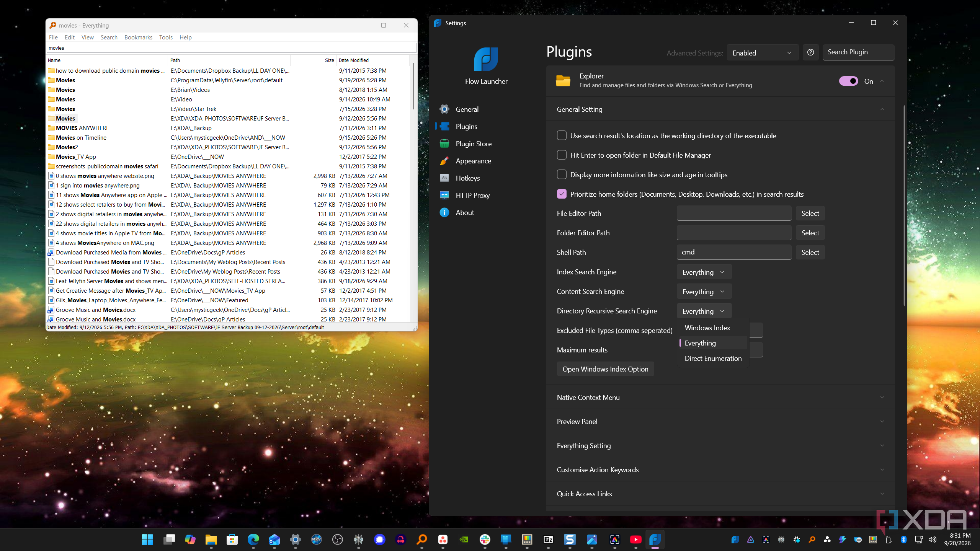Expand Customise Action Keywords section

point(720,469)
